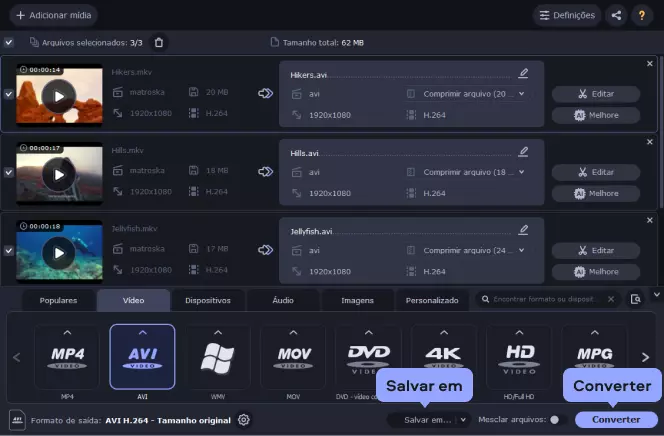Viewport: 664px width, 436px height.
Task: Select the 4K video format icon
Action: tap(444, 357)
